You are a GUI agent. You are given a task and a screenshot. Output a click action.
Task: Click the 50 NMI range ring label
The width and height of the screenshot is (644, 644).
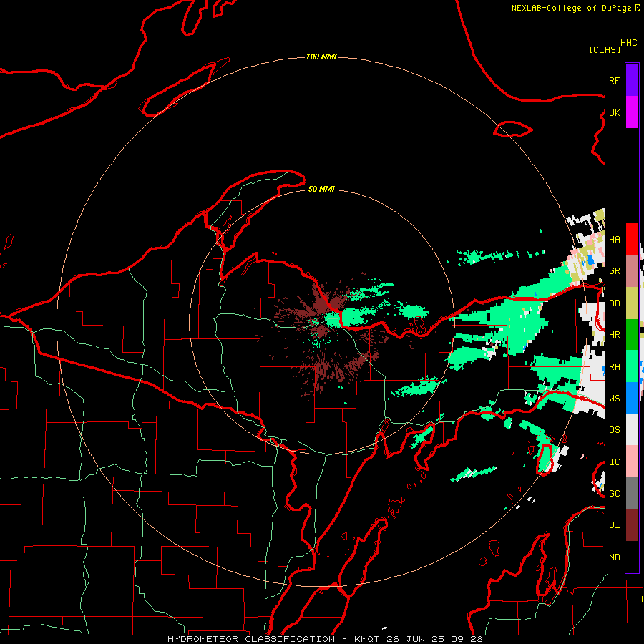click(x=321, y=189)
